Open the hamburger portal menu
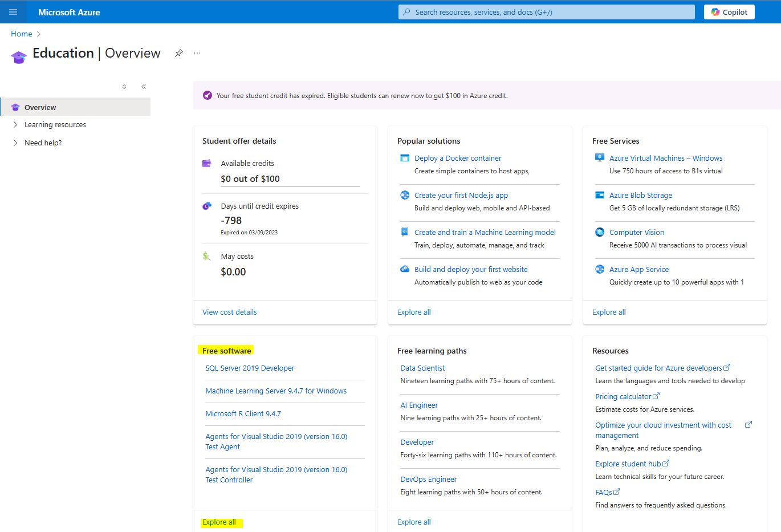This screenshot has width=781, height=532. tap(13, 12)
